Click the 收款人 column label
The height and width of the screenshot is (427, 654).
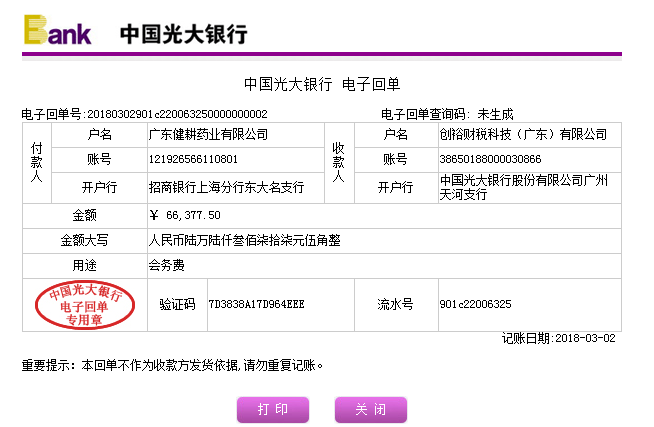(x=339, y=163)
